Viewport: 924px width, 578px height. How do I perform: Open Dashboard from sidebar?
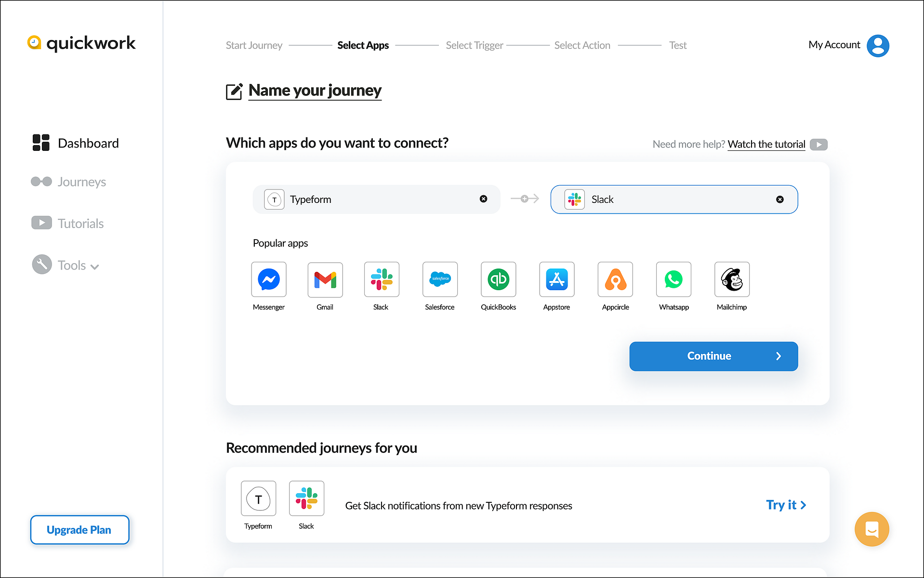coord(76,143)
